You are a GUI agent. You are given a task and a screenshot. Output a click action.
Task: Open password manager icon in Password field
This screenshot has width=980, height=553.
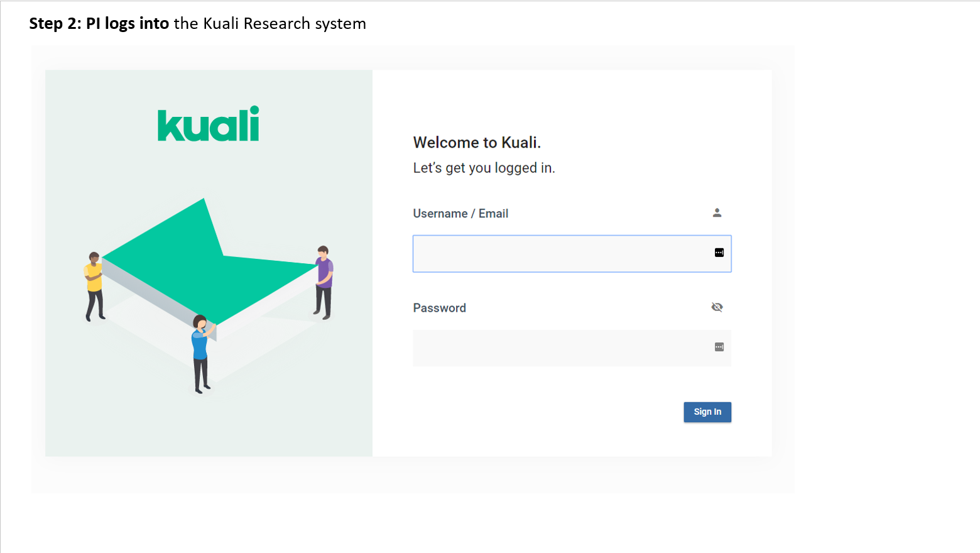[719, 347]
